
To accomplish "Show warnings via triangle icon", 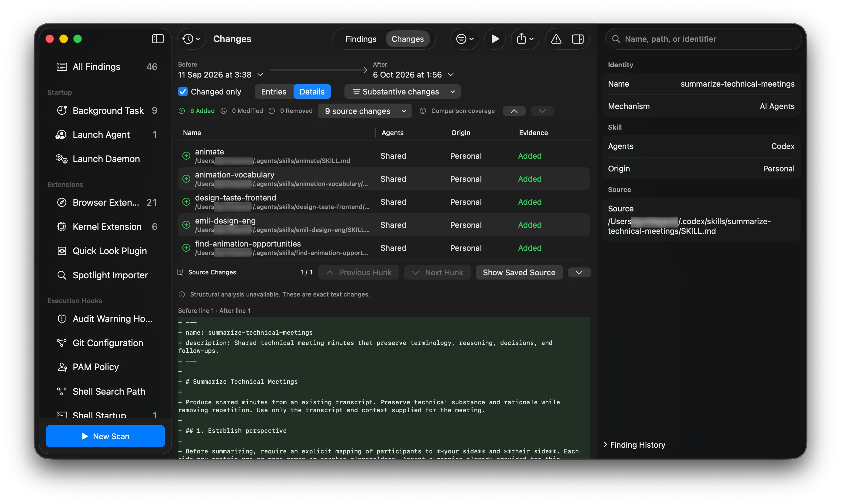I will (x=556, y=39).
